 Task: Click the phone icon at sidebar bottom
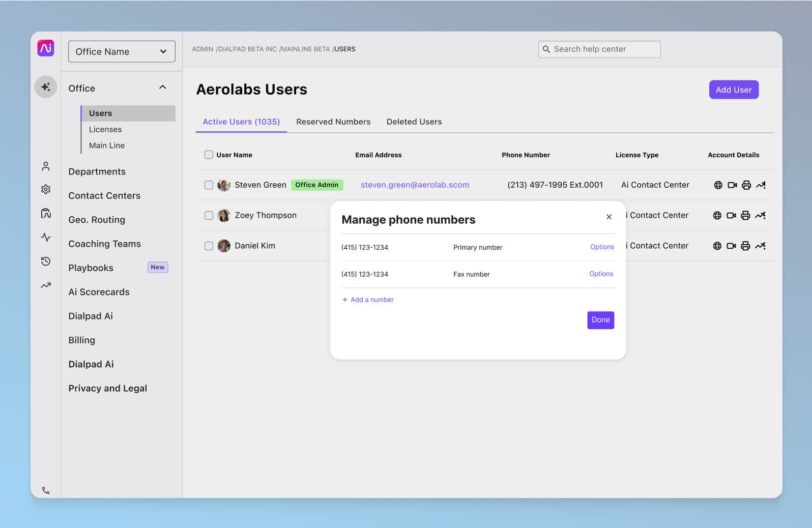point(46,491)
